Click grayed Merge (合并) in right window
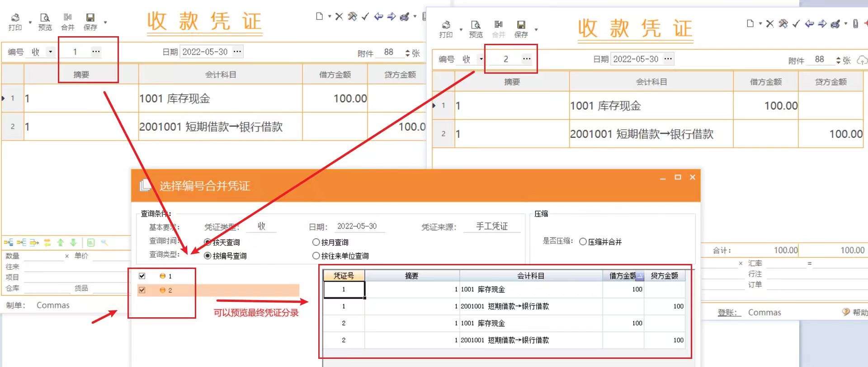This screenshot has width=868, height=367. (498, 29)
